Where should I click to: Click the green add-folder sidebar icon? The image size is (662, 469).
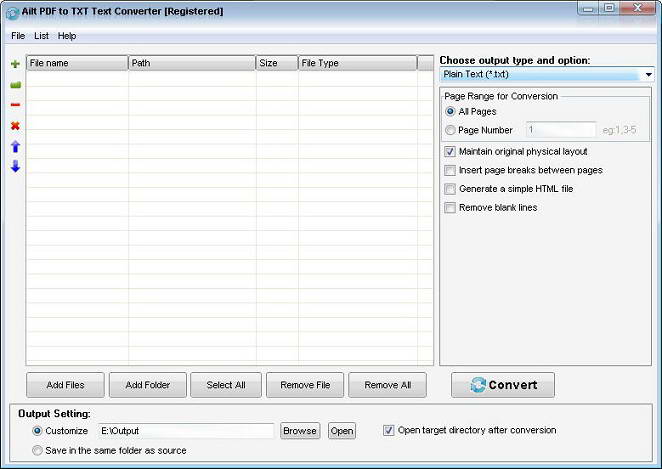pos(15,85)
